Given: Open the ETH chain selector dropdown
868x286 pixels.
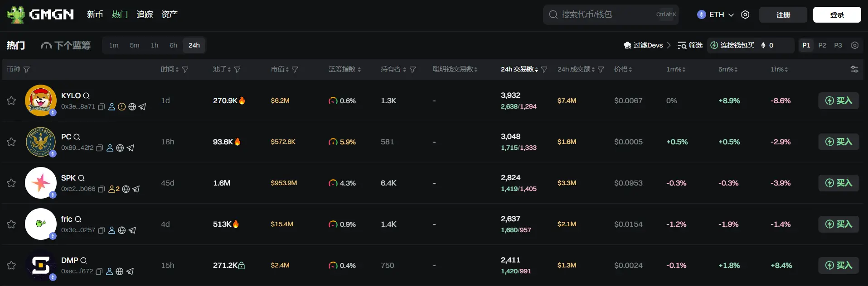Looking at the screenshot, I should click(716, 14).
